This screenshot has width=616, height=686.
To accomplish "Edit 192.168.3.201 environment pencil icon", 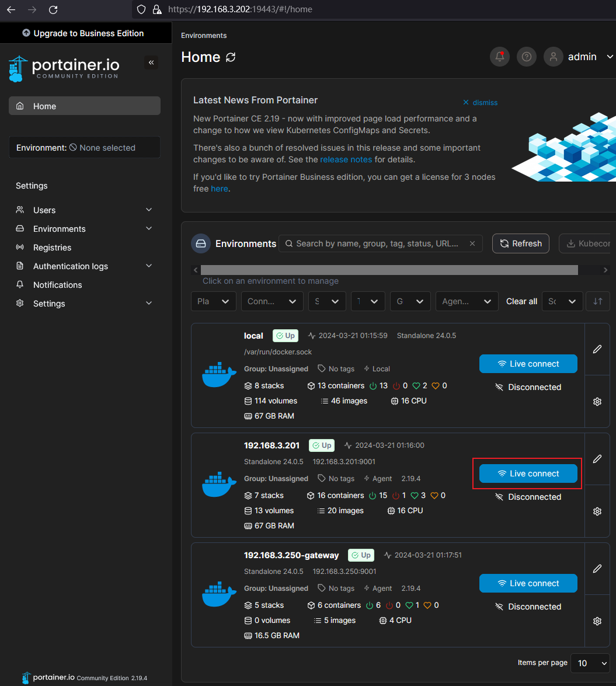I will (x=597, y=459).
